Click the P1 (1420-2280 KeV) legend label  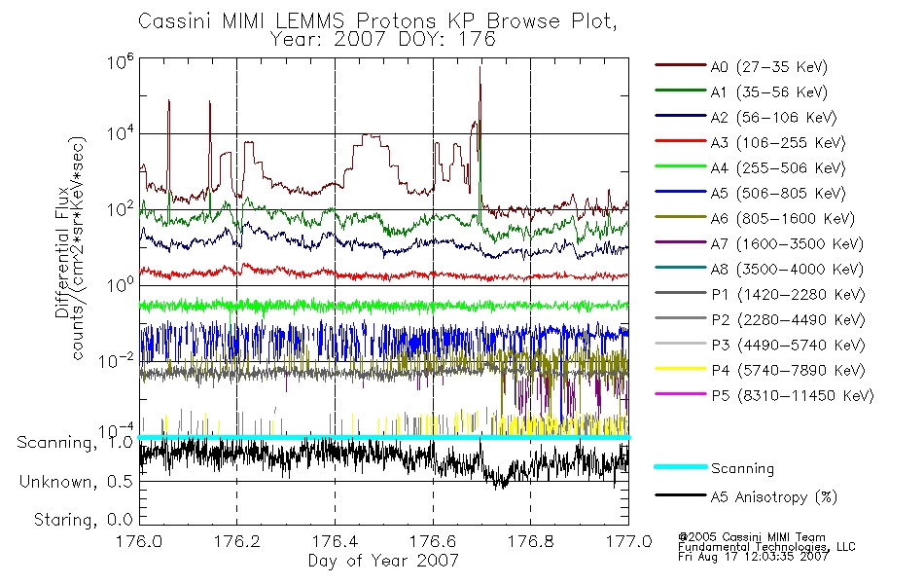(x=788, y=294)
